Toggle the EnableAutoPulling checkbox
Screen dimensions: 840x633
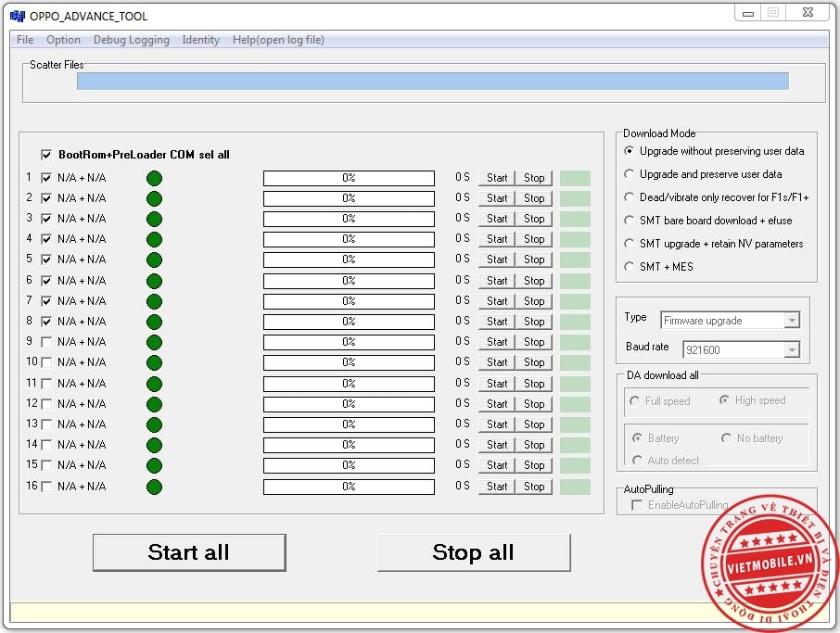click(x=637, y=505)
